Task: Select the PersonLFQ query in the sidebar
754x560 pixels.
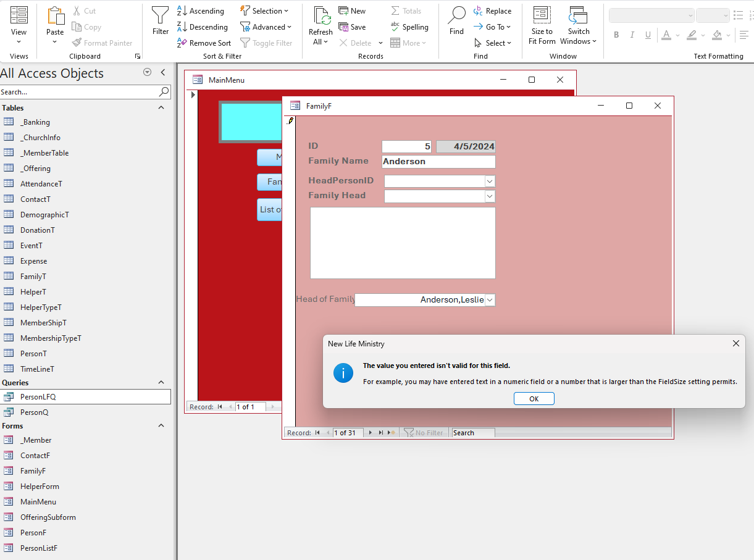Action: pyautogui.click(x=43, y=396)
